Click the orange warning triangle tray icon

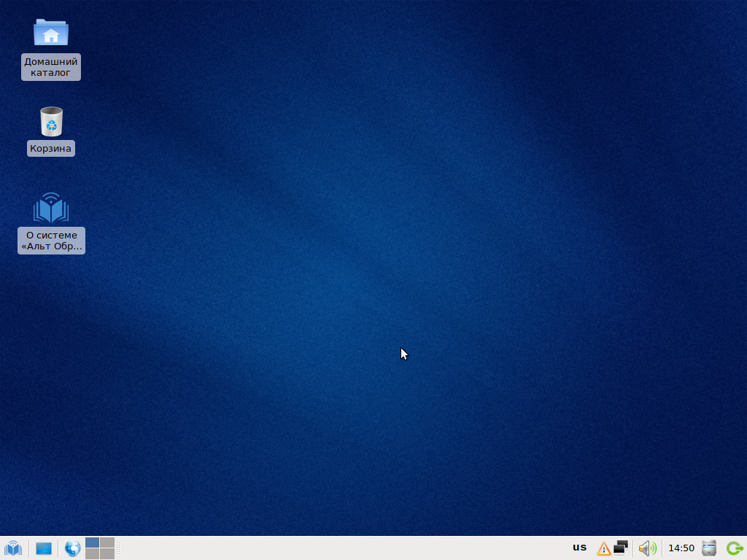pos(603,548)
